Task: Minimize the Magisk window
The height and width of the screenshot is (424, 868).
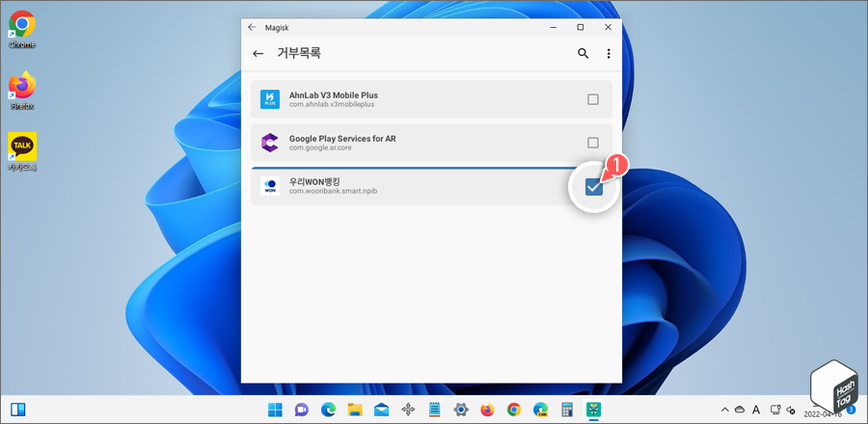Action: pos(553,27)
